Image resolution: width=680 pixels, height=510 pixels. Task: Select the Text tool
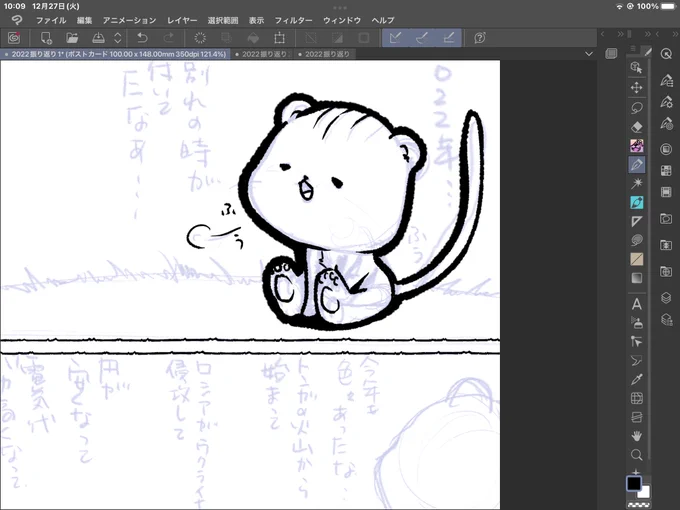click(636, 304)
